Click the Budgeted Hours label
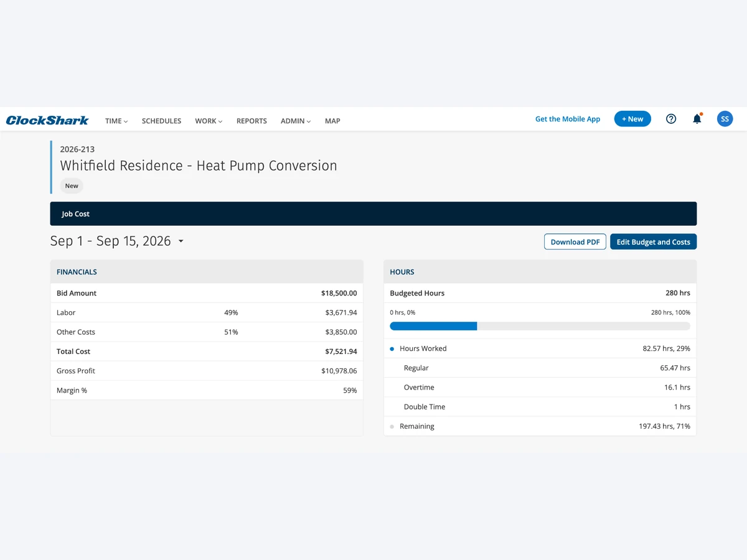The width and height of the screenshot is (747, 560). (417, 293)
